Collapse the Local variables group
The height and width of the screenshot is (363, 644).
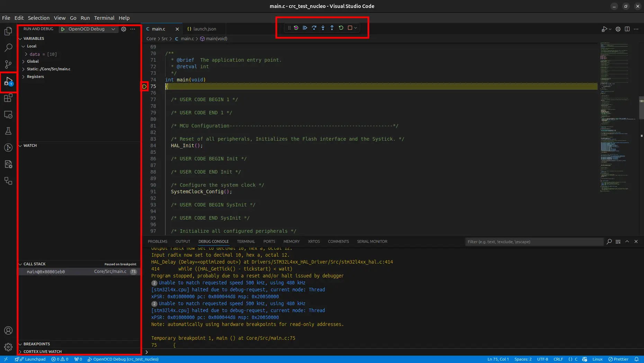click(x=23, y=46)
